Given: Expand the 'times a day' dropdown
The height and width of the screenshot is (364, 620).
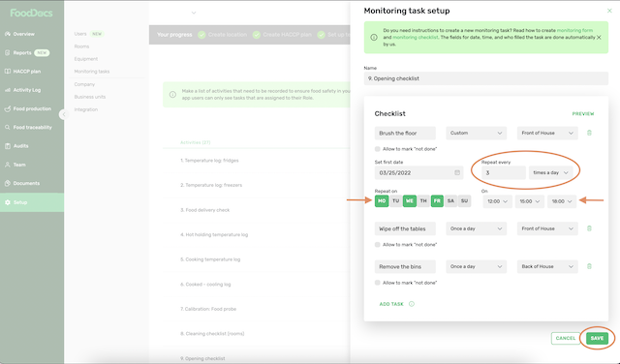Looking at the screenshot, I should [x=550, y=172].
